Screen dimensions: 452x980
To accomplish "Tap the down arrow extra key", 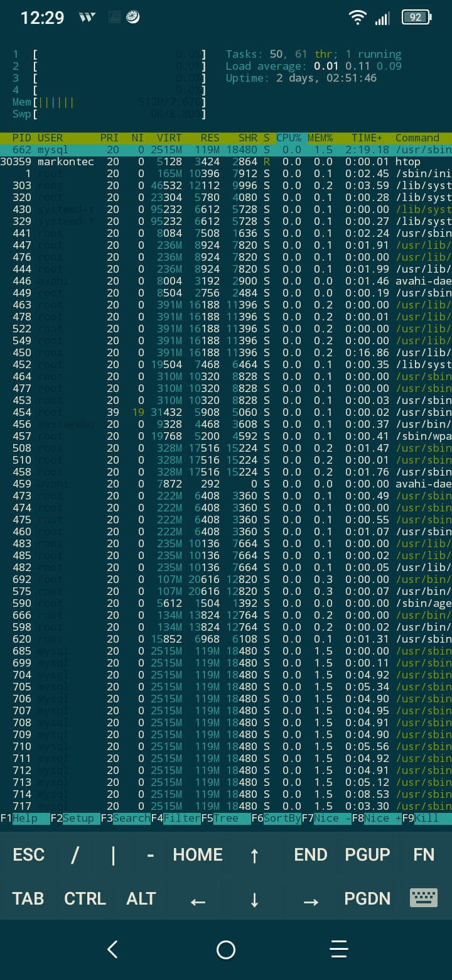I will (x=254, y=900).
